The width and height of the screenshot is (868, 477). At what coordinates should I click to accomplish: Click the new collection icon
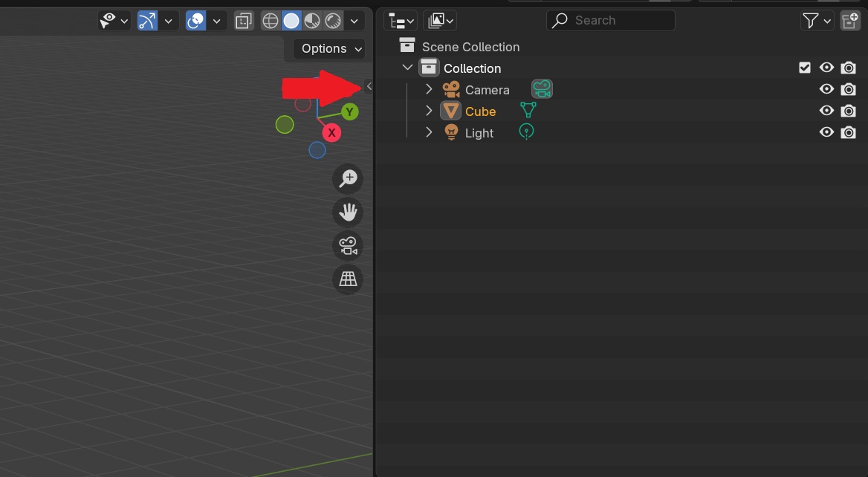point(849,21)
